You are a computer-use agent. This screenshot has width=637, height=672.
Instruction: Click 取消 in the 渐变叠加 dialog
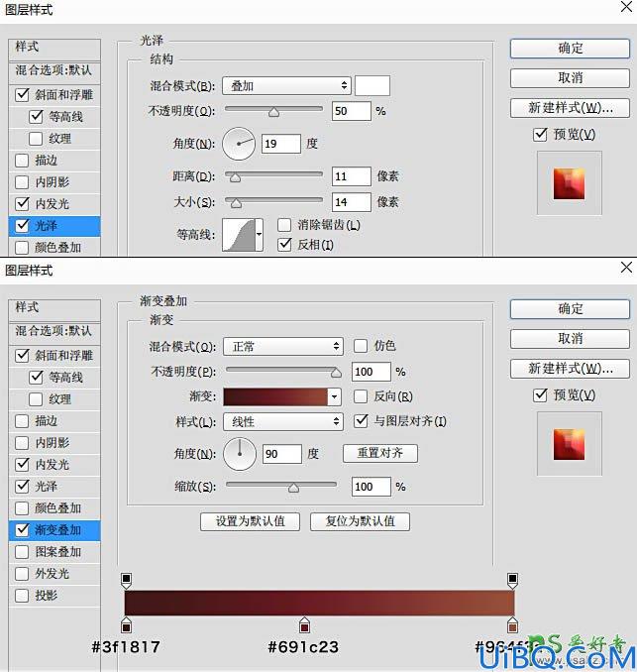pos(570,339)
